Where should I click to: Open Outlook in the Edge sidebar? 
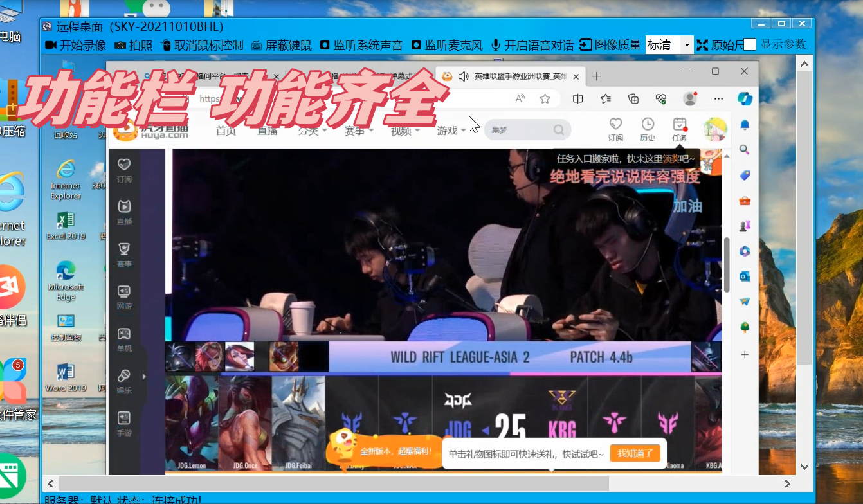point(744,276)
